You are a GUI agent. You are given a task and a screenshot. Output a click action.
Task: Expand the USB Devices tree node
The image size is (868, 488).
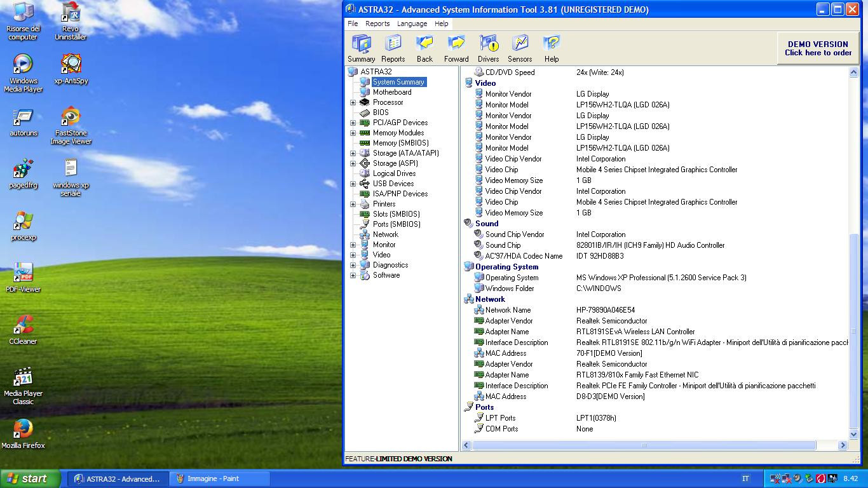[x=353, y=184]
